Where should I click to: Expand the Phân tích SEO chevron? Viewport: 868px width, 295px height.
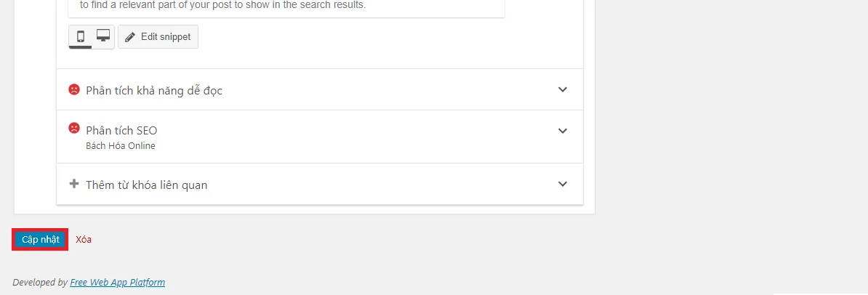click(x=563, y=132)
